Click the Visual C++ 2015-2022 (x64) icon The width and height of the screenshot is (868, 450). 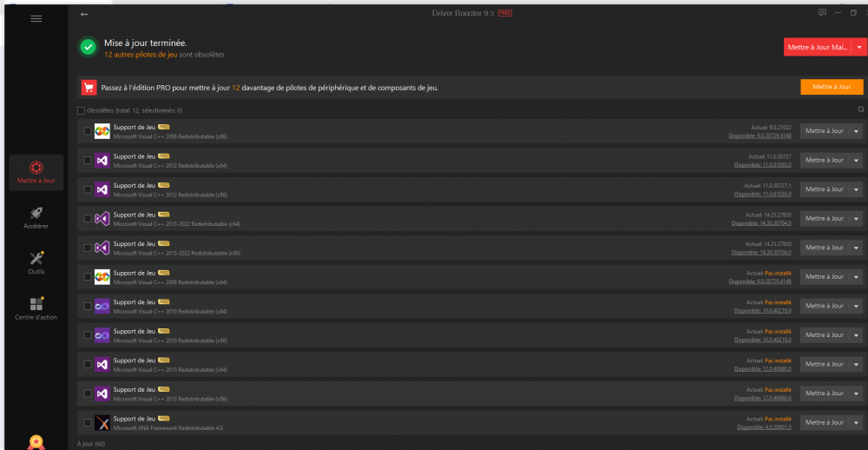tap(102, 218)
